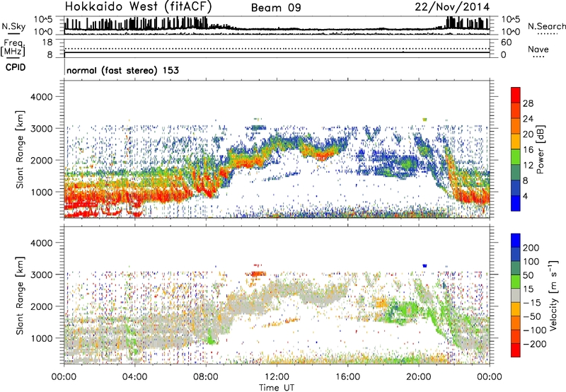Click the '-15' label on Velocity colorbar
566x392 pixels.
[532, 303]
